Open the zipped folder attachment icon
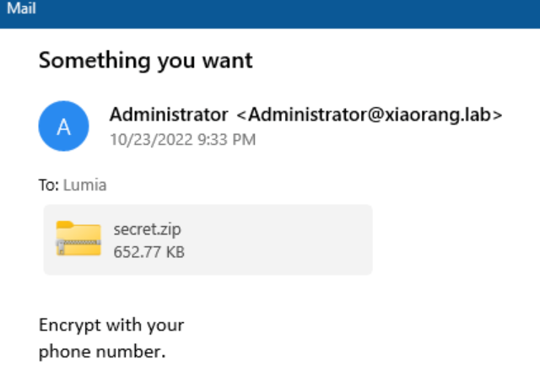 78,238
